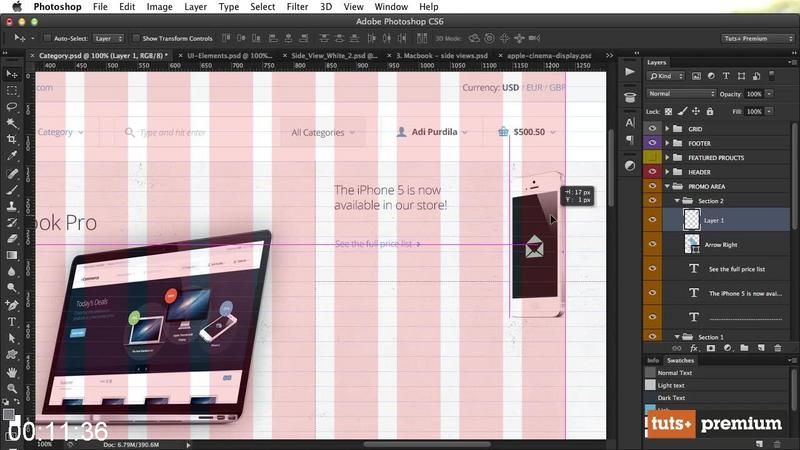Select the Blur tool
The image size is (800, 450).
[11, 271]
